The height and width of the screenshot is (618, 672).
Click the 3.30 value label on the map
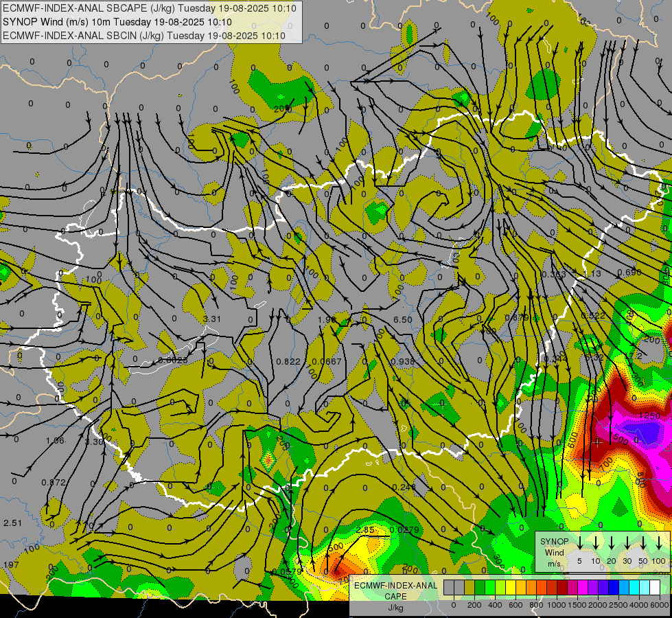click(94, 442)
